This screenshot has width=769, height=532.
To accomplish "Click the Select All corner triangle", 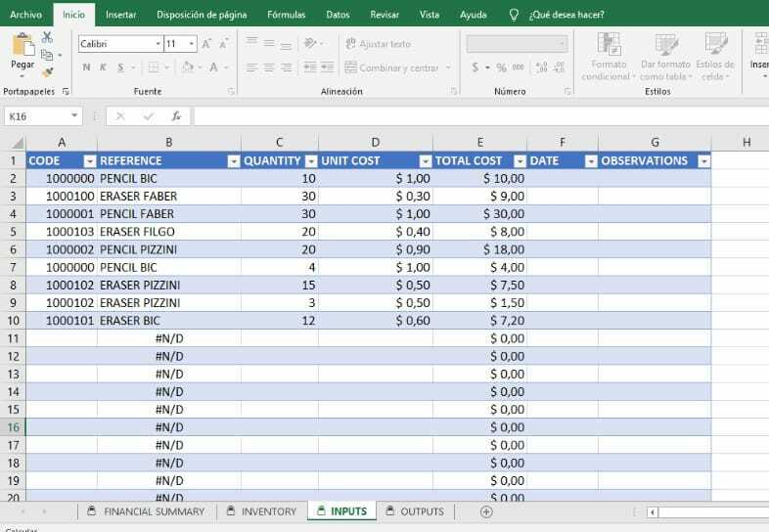I will coord(18,143).
